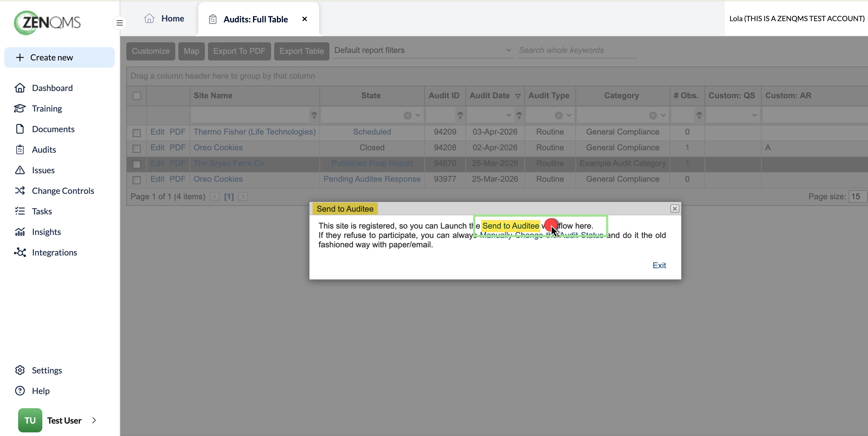Click the Export To PDF button
This screenshot has width=868, height=436.
coord(239,51)
